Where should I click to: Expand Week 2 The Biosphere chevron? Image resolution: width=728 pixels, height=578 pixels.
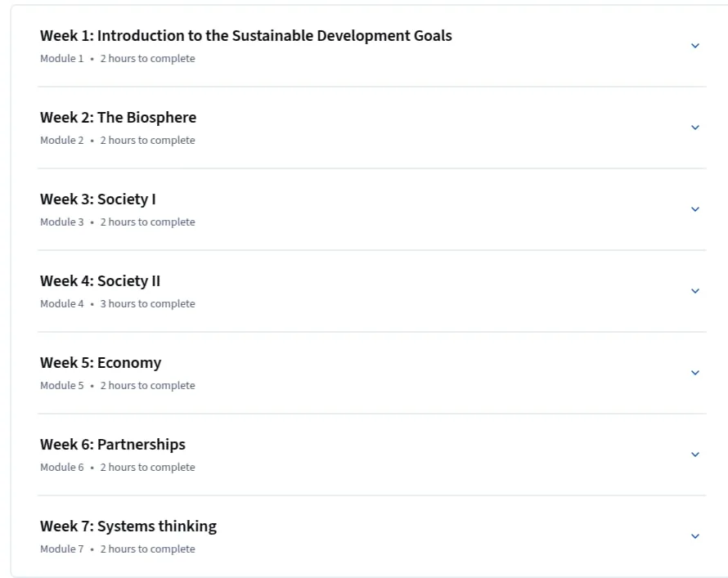695,127
